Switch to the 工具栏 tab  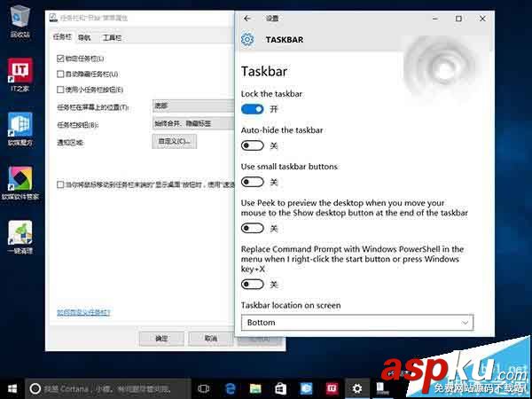112,37
